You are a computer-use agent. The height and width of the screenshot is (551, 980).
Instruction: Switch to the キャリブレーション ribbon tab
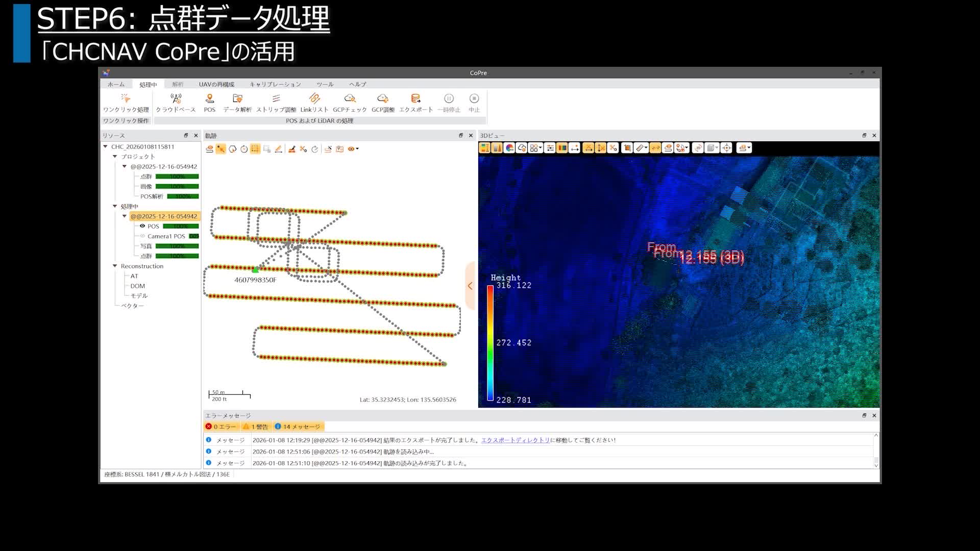click(275, 84)
